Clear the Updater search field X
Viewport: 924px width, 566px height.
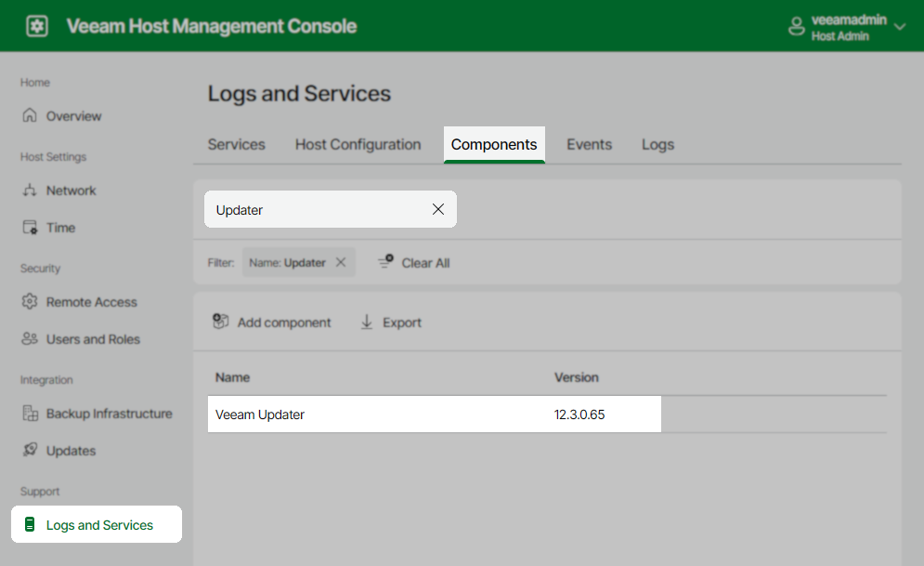[x=437, y=209]
